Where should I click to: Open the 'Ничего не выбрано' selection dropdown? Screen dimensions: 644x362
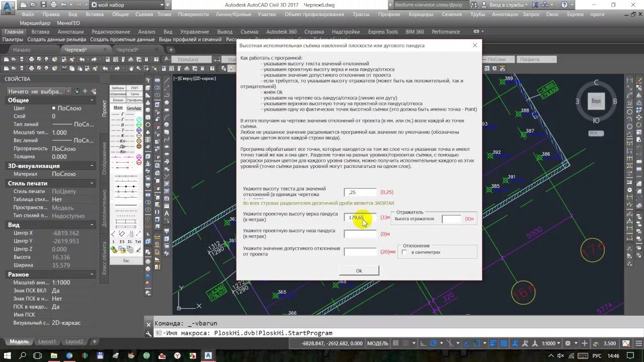pos(40,92)
